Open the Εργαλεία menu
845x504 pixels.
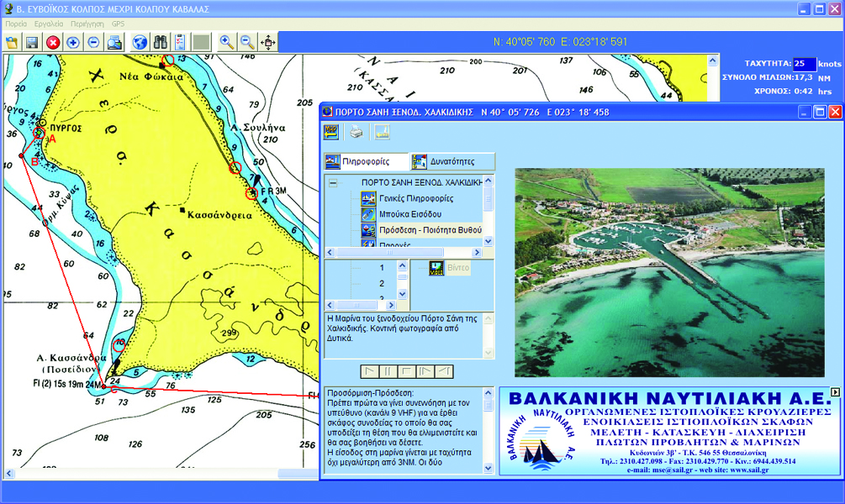(49, 24)
